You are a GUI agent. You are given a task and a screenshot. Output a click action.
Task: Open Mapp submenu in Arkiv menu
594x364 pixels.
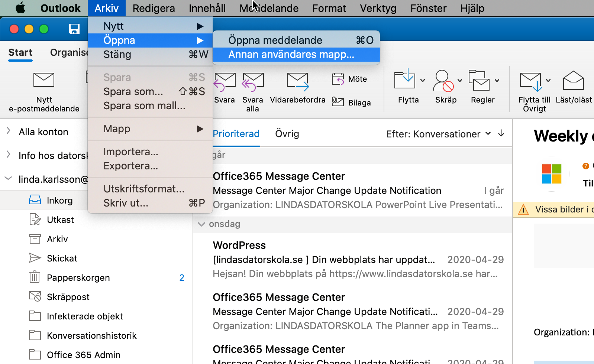(150, 129)
